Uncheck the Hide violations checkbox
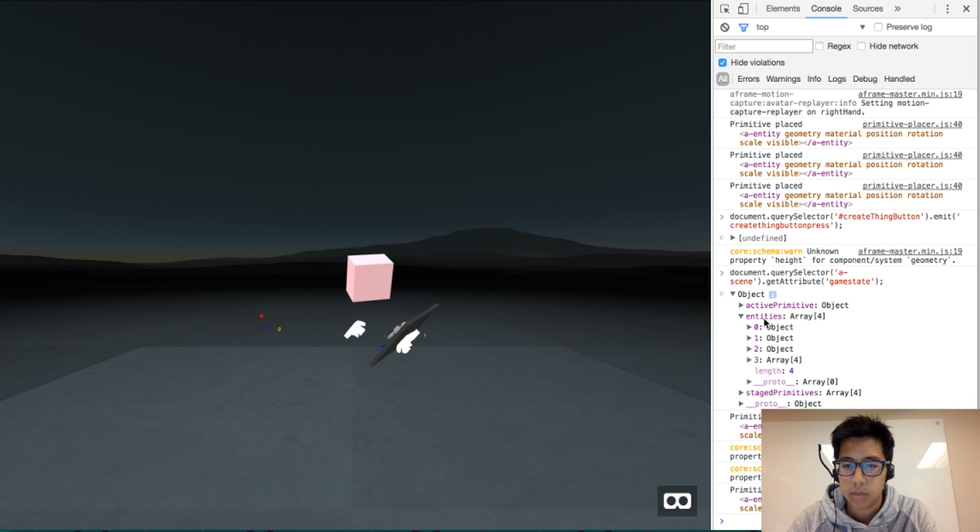 [x=722, y=62]
